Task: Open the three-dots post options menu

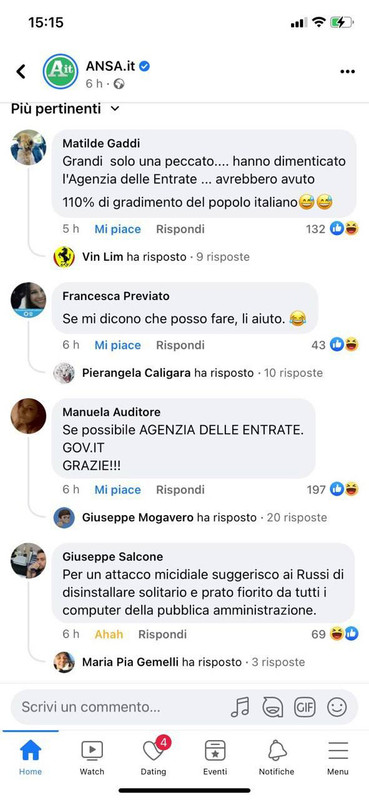Action: 347,72
